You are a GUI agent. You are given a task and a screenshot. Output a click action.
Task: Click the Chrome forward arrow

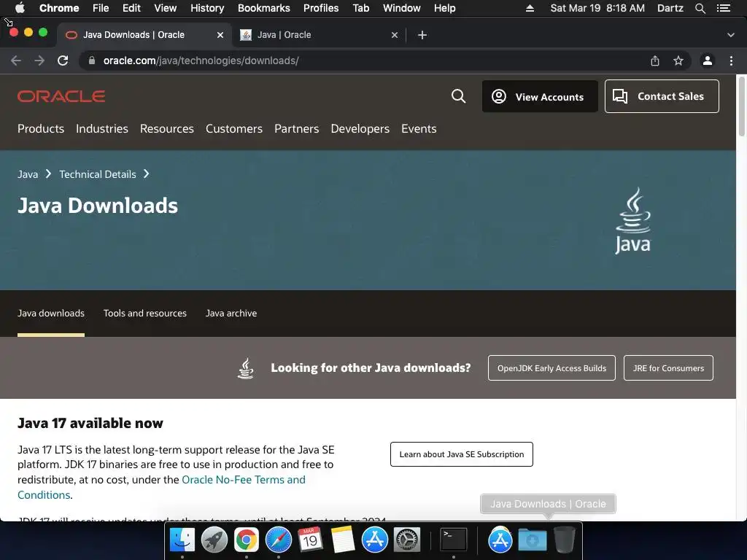click(39, 61)
